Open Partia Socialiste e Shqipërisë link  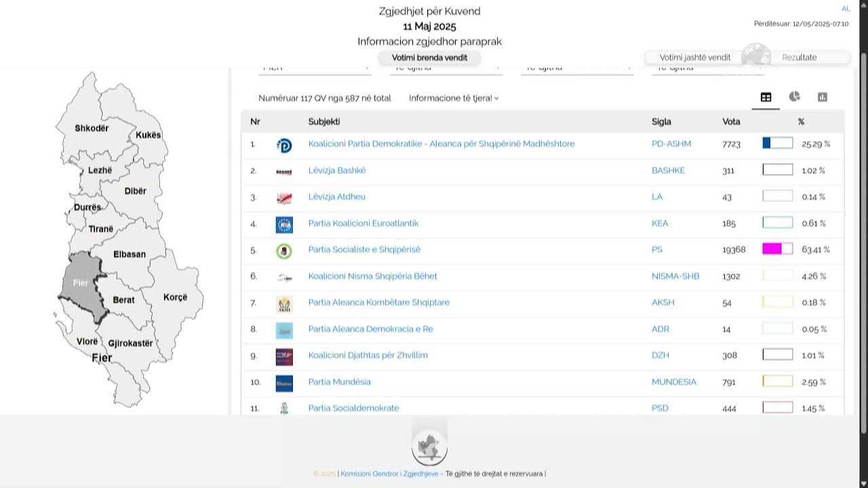click(x=364, y=249)
